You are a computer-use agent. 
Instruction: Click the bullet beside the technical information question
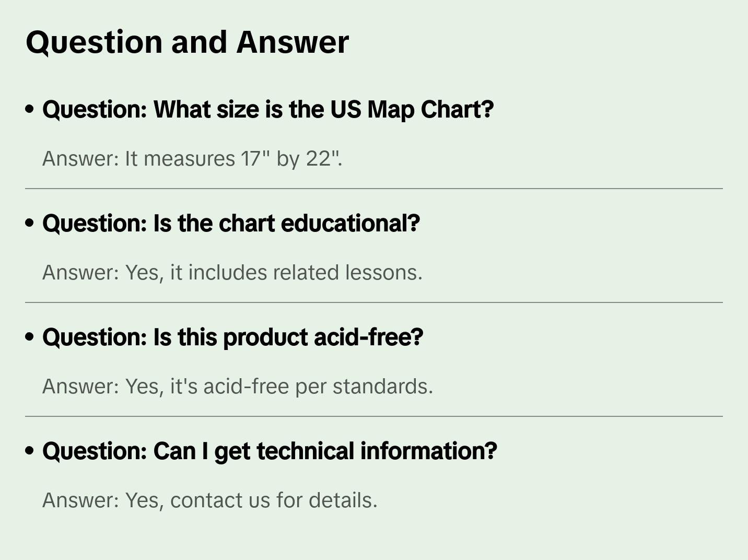point(30,451)
